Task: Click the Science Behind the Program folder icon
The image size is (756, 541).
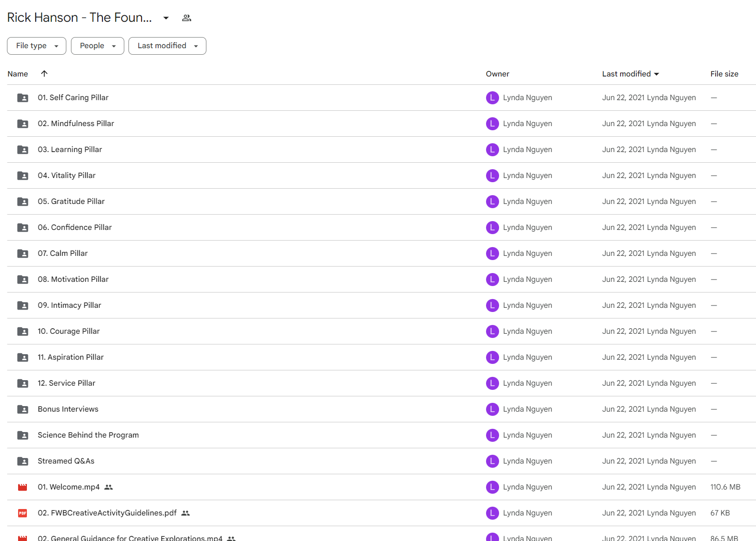Action: click(x=23, y=435)
